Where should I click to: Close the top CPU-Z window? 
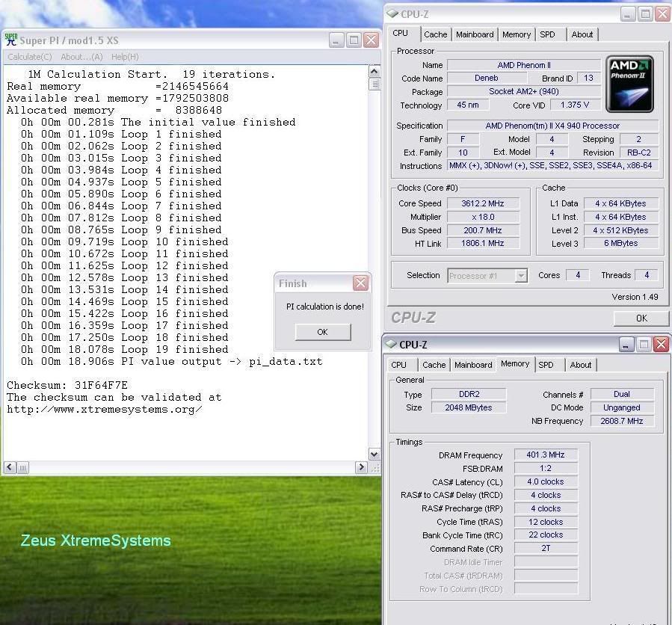coord(662,13)
